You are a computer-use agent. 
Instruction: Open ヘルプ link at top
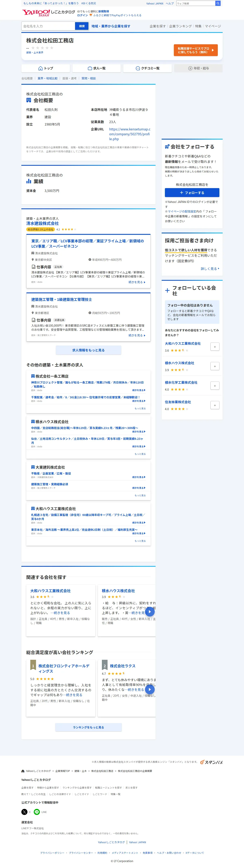click(170, 3)
